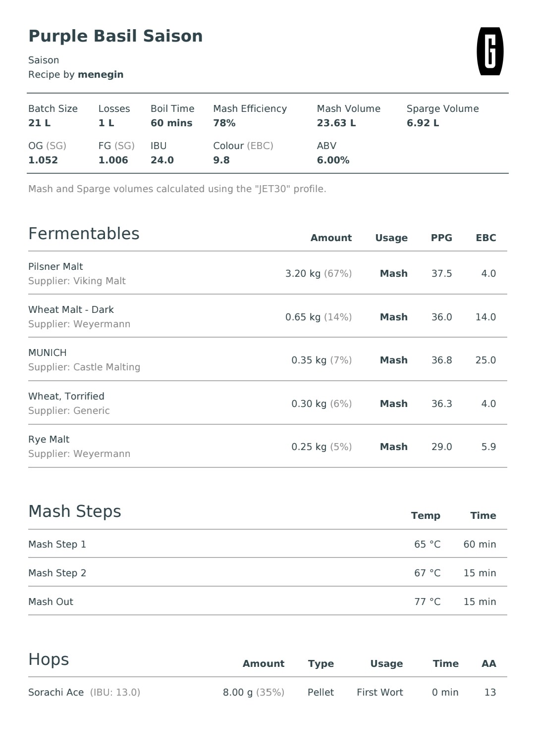
Task: Open the menegin author name
Action: pyautogui.click(x=101, y=75)
